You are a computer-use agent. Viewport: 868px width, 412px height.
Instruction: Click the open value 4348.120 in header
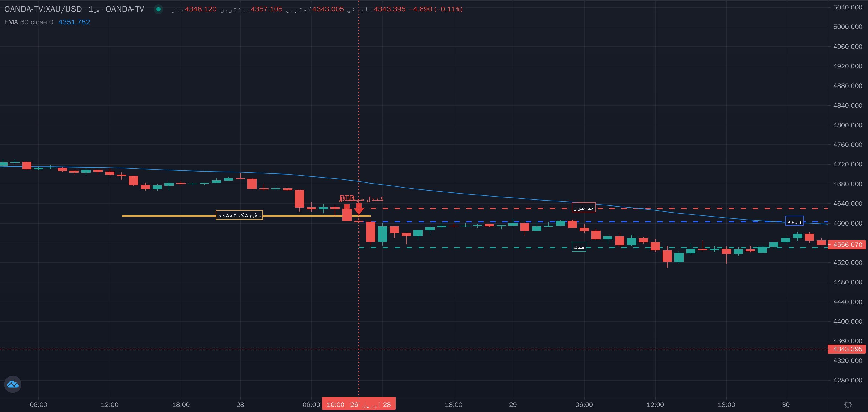200,9
